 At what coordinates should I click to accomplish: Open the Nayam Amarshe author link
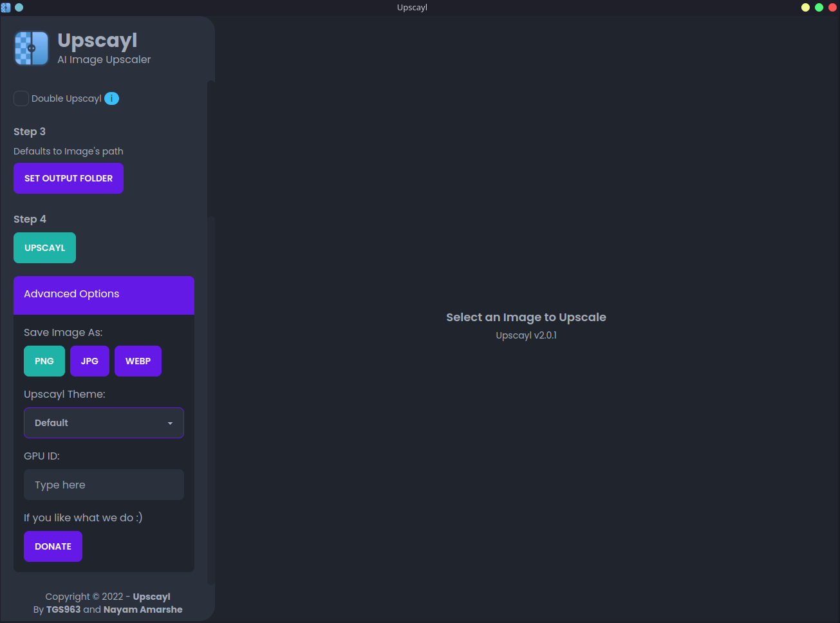pos(143,609)
